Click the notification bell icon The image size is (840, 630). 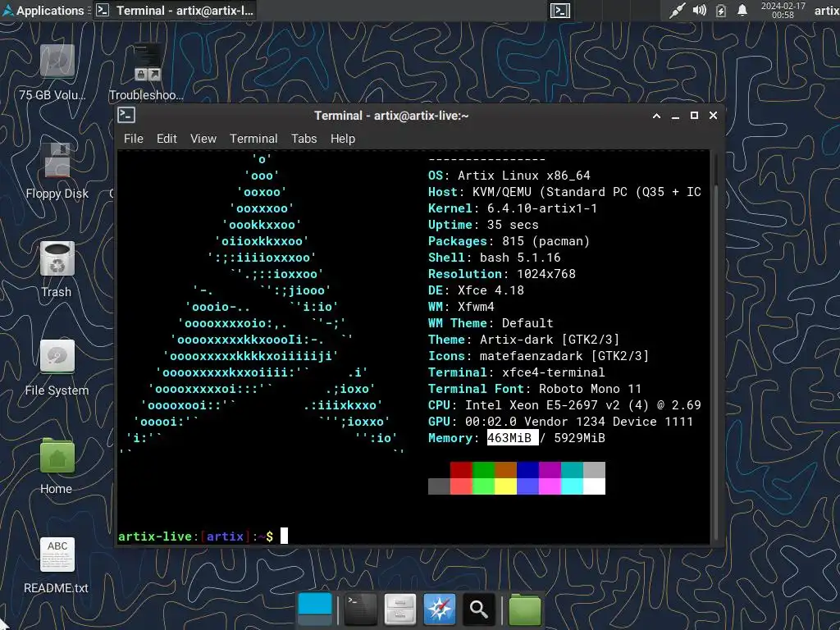[x=742, y=10]
